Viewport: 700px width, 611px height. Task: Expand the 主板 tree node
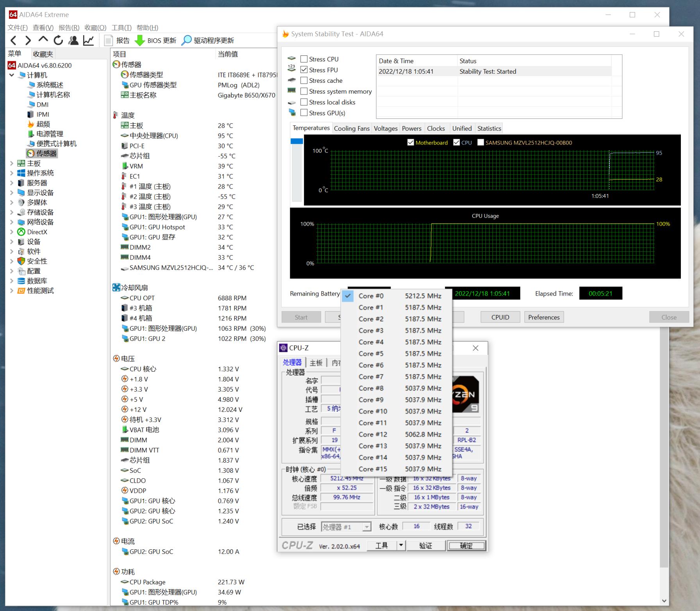pyautogui.click(x=12, y=163)
